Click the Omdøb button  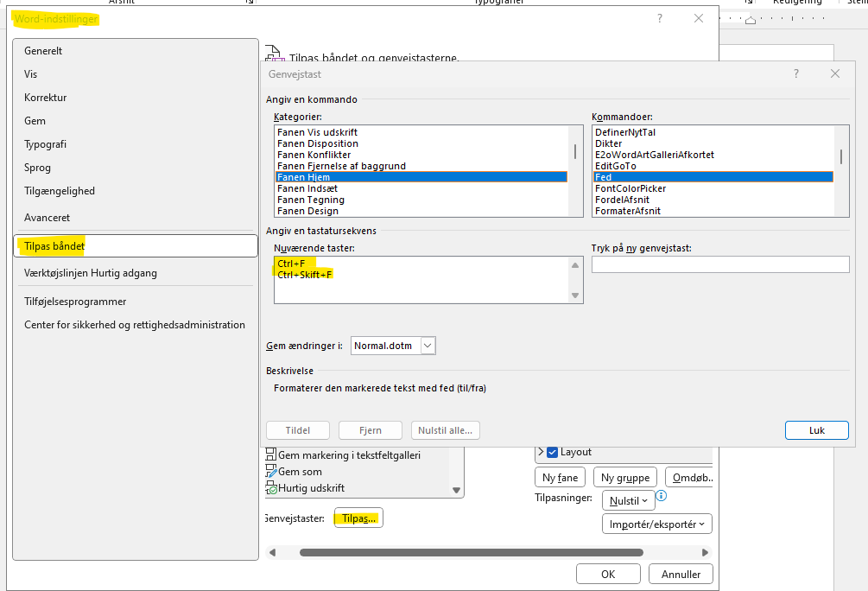pos(690,478)
